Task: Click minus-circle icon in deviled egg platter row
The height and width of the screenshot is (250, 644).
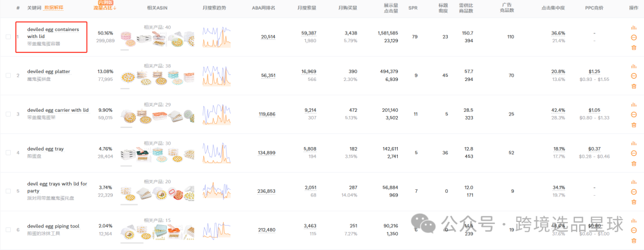Action: pyautogui.click(x=633, y=76)
